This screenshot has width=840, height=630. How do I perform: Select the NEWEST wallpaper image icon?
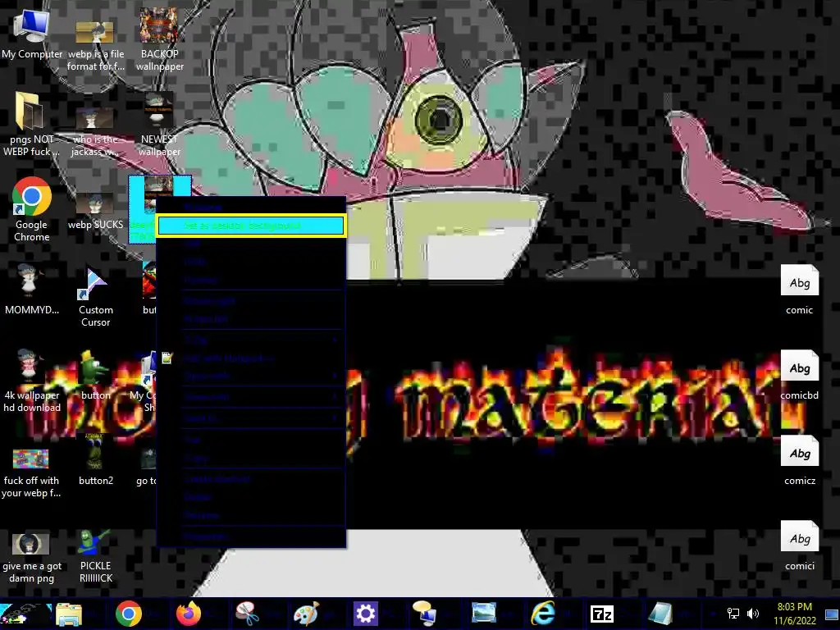[158, 125]
